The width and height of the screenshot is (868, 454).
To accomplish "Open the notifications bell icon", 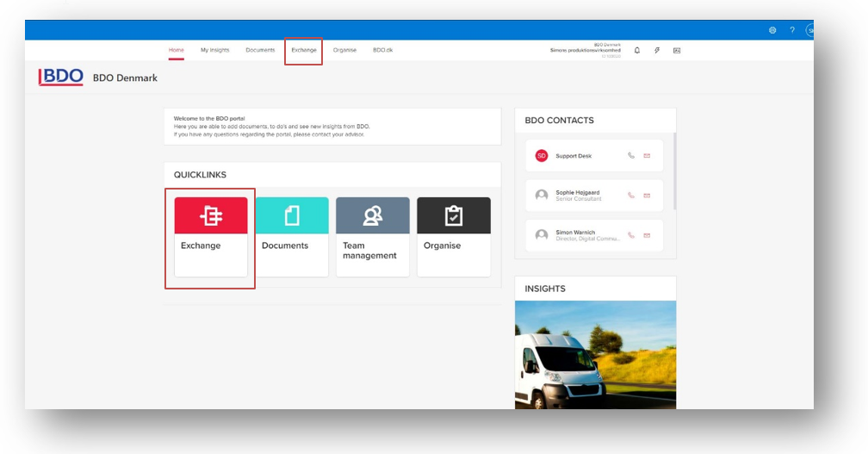I will pyautogui.click(x=637, y=50).
